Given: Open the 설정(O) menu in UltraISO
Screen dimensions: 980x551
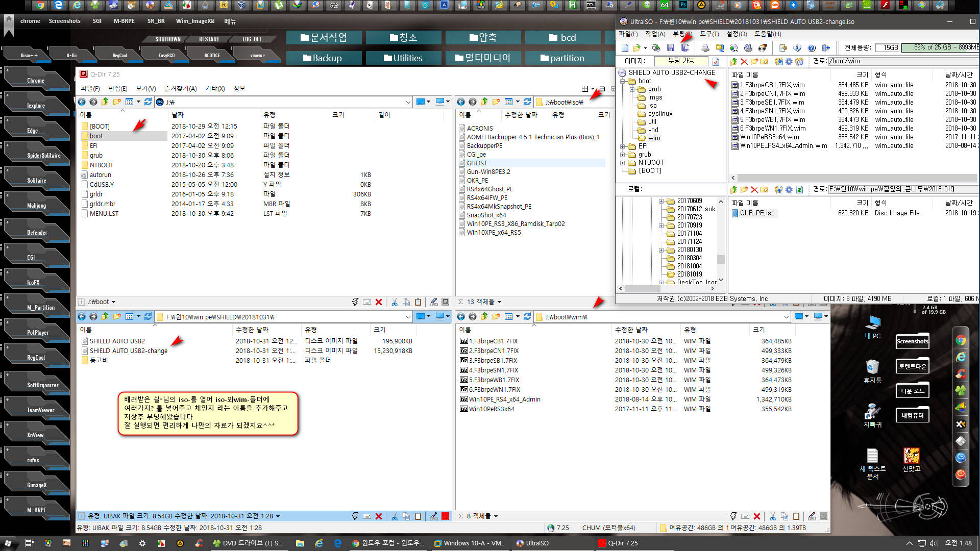Looking at the screenshot, I should (737, 34).
